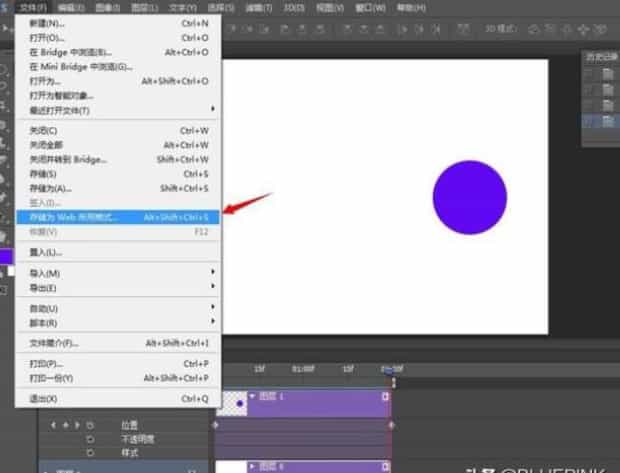The width and height of the screenshot is (620, 473).
Task: Open the 文件 menu in menu bar
Action: point(33,7)
